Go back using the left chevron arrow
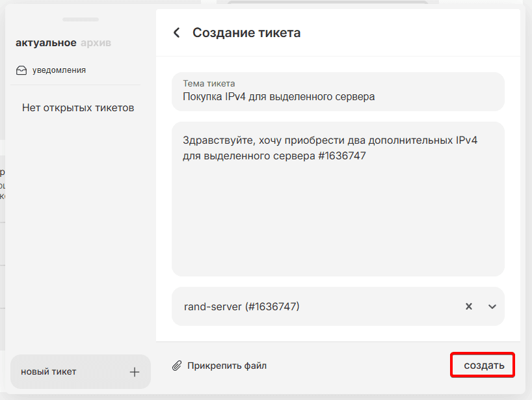Viewport: 532px width, 400px height. coord(176,33)
